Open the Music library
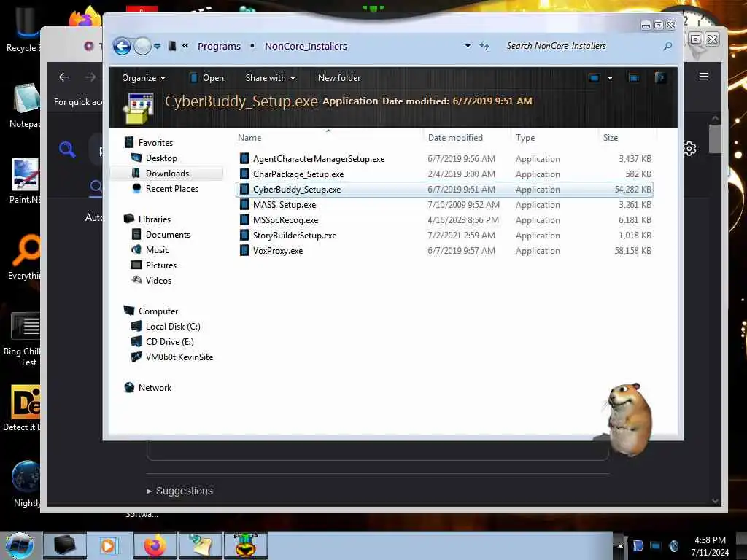The image size is (747, 560). pos(158,249)
